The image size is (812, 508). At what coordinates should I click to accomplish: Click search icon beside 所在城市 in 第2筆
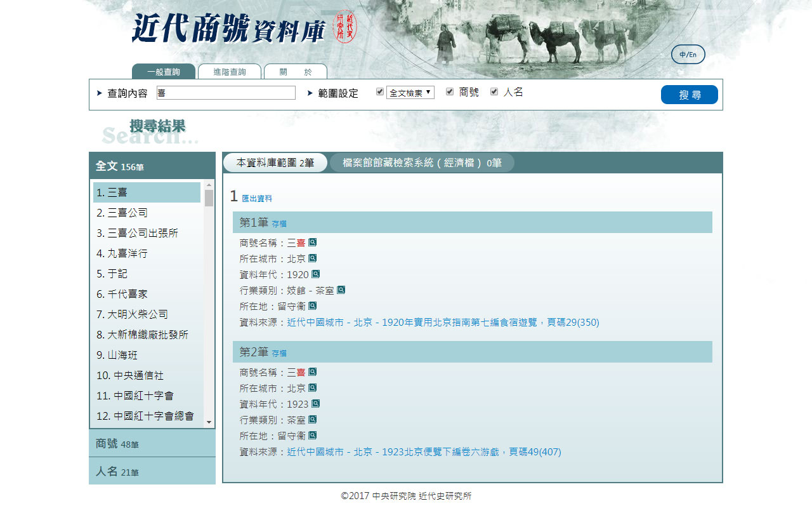coord(312,387)
